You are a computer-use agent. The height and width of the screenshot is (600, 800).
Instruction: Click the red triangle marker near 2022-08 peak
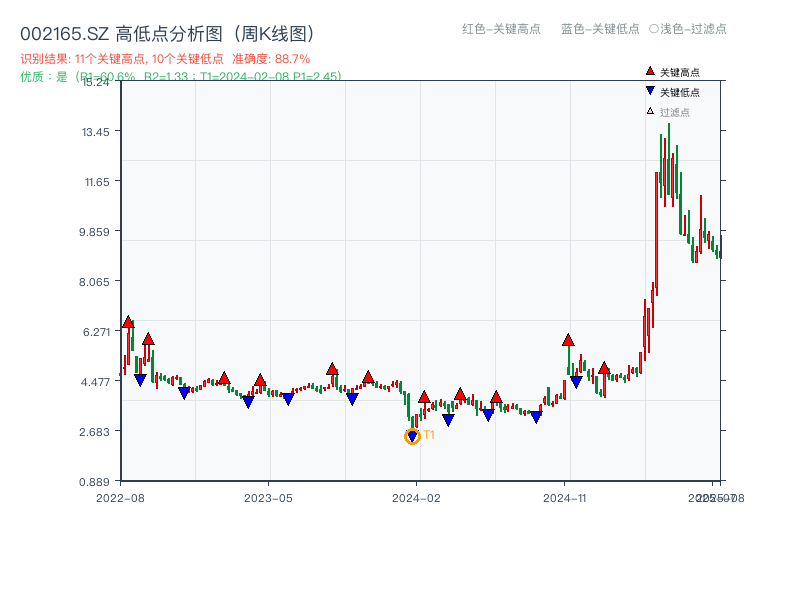[x=126, y=322]
